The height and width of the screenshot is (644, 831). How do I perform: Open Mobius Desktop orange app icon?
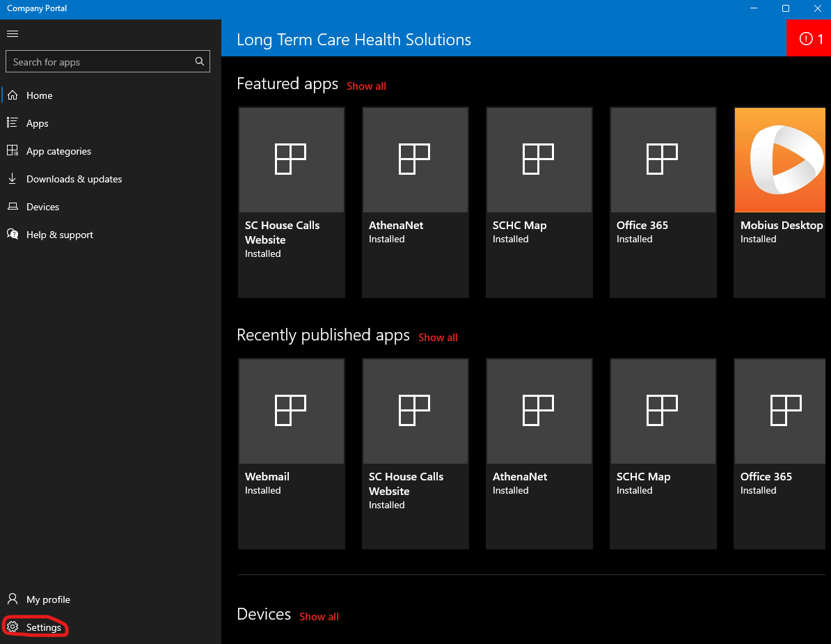click(780, 159)
